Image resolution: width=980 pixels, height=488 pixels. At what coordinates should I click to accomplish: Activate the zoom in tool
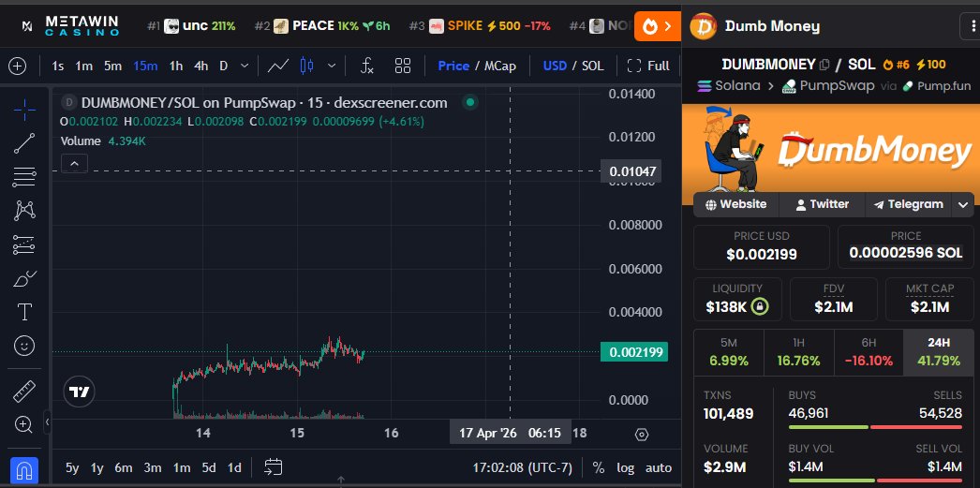[x=24, y=425]
